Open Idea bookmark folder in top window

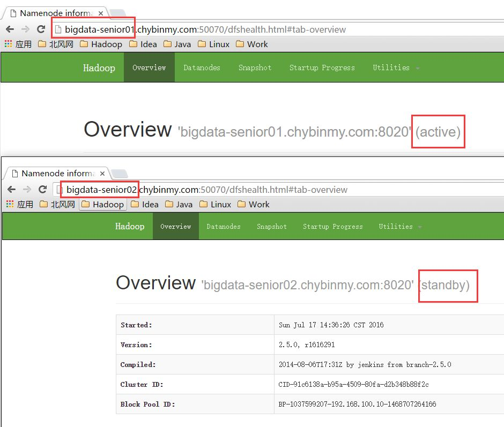(x=143, y=44)
